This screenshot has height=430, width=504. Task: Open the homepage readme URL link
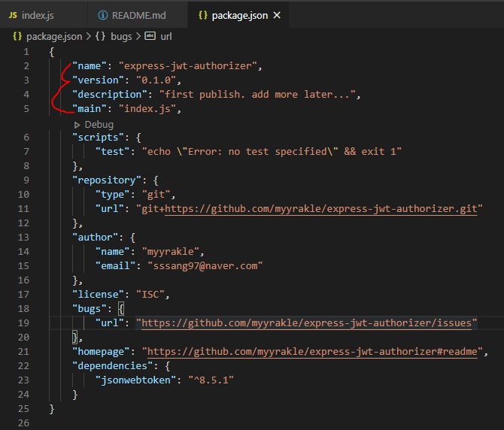pyautogui.click(x=314, y=352)
